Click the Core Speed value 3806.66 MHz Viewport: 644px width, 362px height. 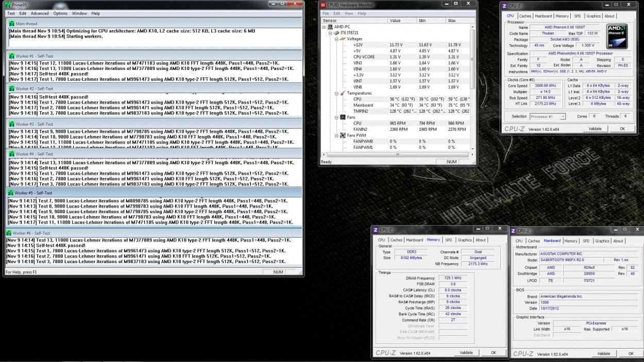545,86
